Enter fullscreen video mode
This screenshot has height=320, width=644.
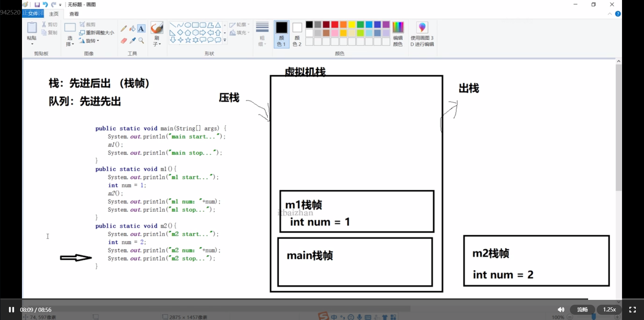tap(632, 310)
